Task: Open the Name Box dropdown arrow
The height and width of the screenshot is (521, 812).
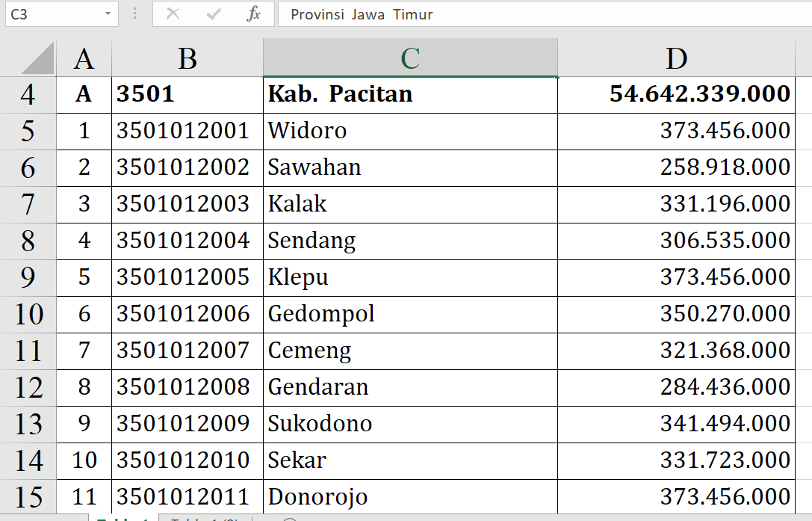Action: click(x=108, y=14)
